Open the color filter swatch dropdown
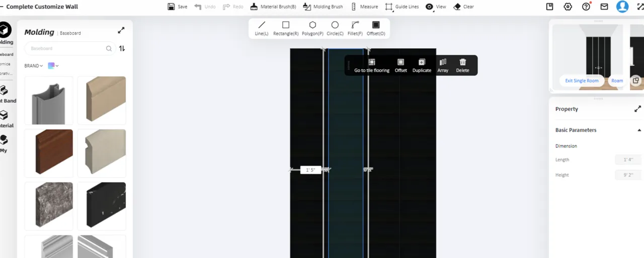The height and width of the screenshot is (258, 644). coord(53,66)
